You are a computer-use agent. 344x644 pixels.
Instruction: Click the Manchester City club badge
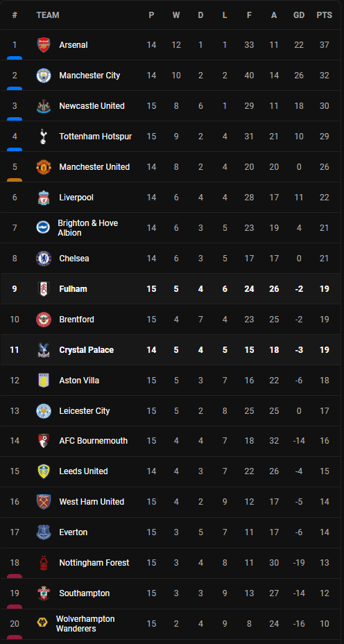44,75
